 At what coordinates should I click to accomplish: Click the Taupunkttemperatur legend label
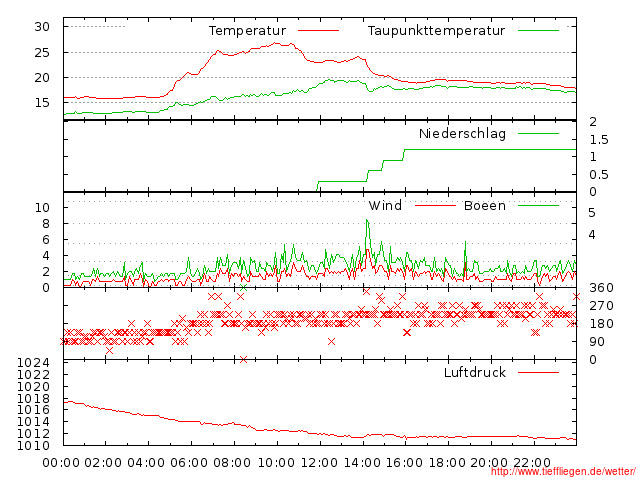click(x=436, y=31)
